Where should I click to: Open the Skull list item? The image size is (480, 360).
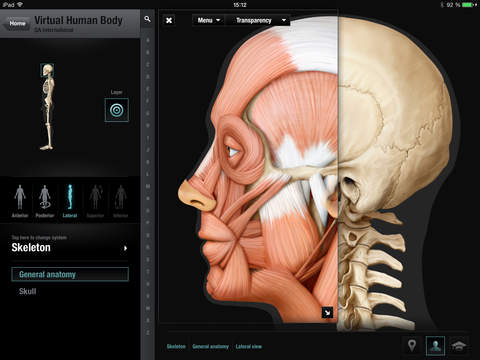[x=28, y=291]
